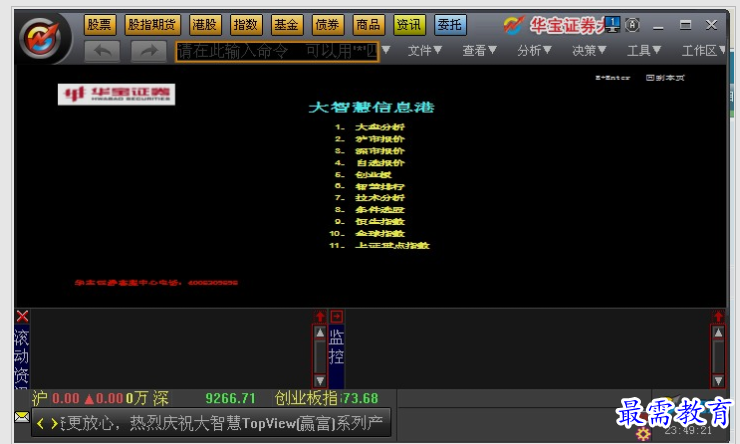The image size is (740, 444).
Task: Open the 资讯 news button
Action: pyautogui.click(x=409, y=25)
